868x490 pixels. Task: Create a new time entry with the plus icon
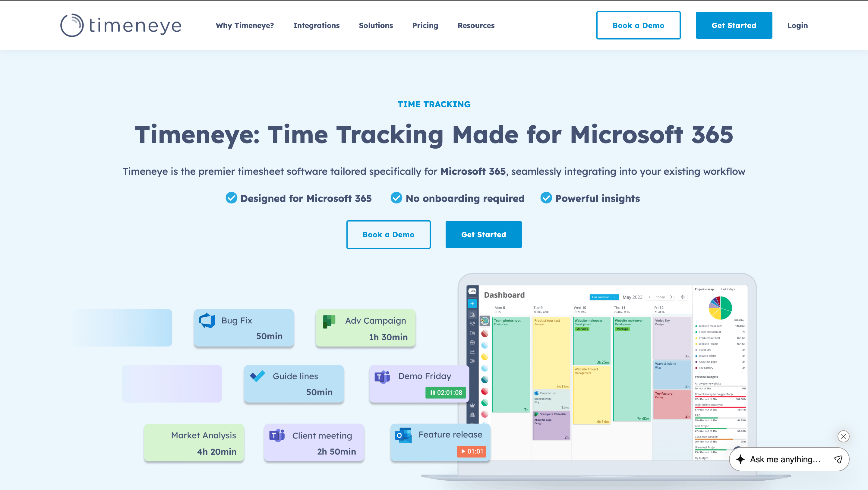point(472,304)
